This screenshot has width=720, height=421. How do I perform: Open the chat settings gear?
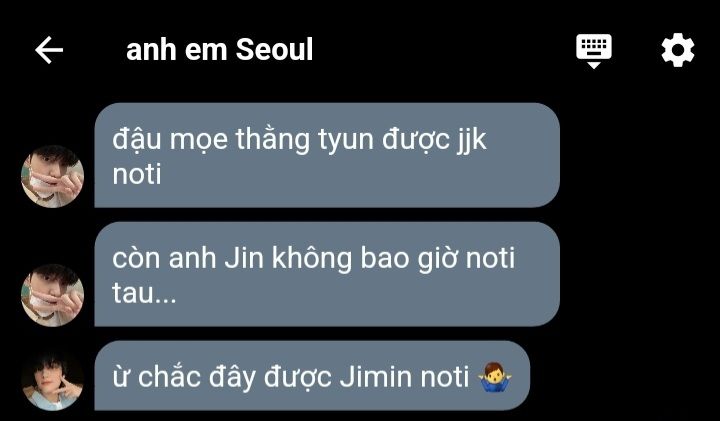[678, 50]
